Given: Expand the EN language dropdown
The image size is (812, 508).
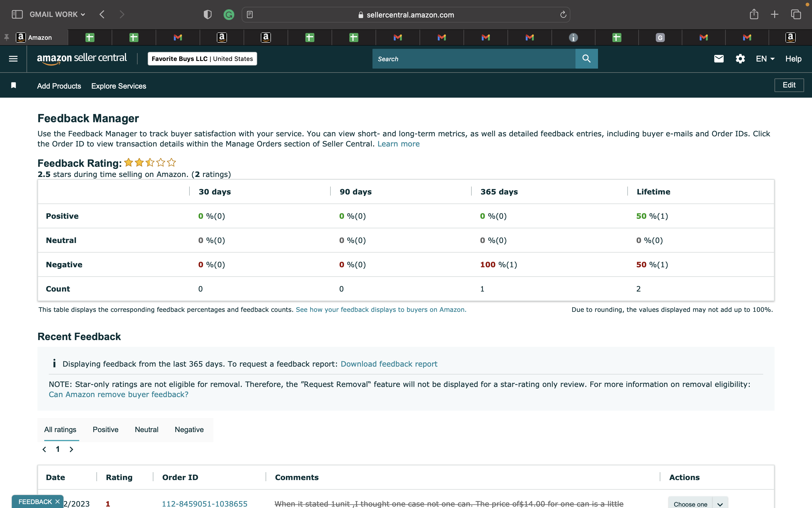Looking at the screenshot, I should 765,59.
